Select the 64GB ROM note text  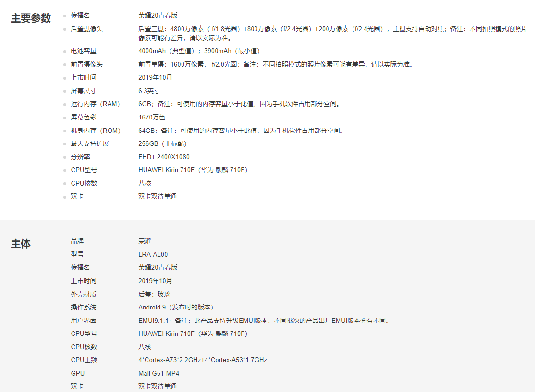[x=241, y=131]
